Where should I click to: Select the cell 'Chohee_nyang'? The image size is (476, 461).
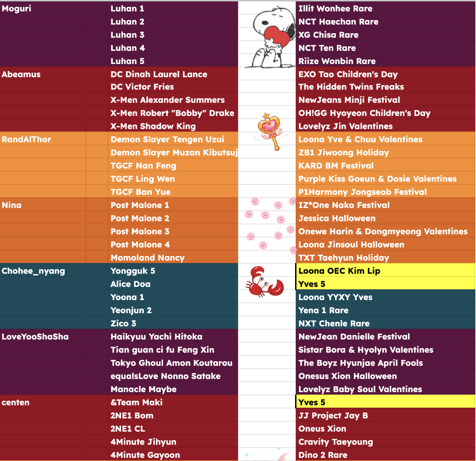[43, 271]
